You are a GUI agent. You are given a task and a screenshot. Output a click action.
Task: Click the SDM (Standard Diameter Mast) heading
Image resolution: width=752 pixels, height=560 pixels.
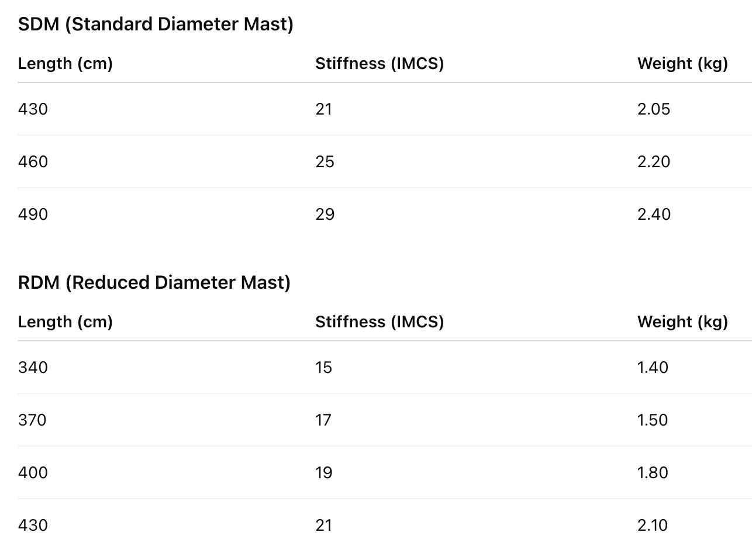click(x=156, y=24)
